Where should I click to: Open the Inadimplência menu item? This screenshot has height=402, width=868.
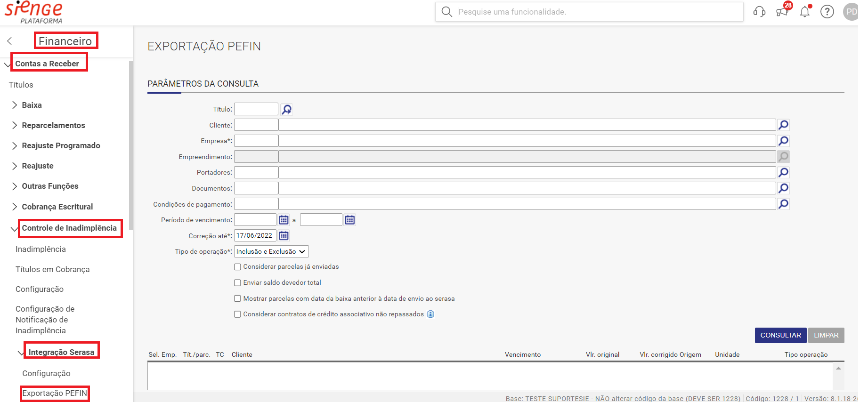[x=41, y=249]
